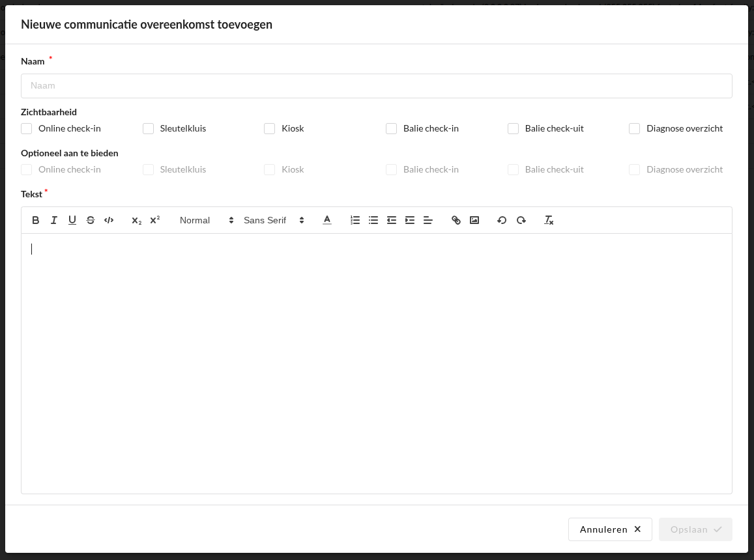Tick Diagnose overzicht under Zichtbaarheid
754x560 pixels.
point(635,129)
